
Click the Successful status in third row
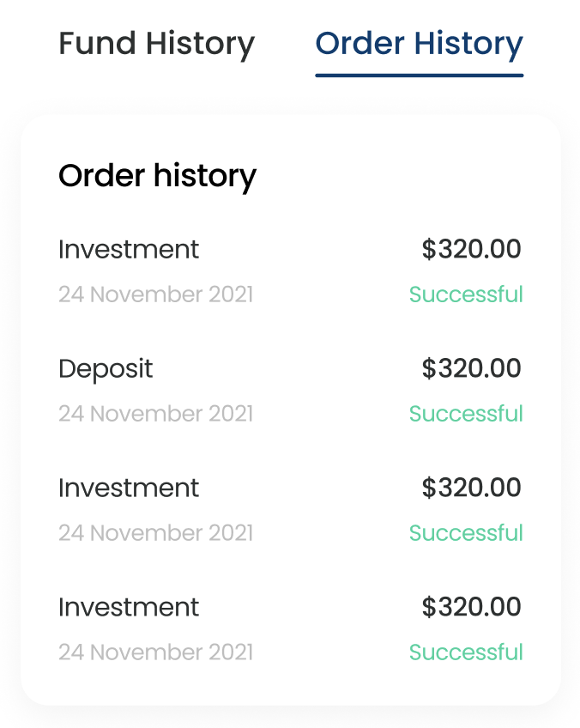466,533
